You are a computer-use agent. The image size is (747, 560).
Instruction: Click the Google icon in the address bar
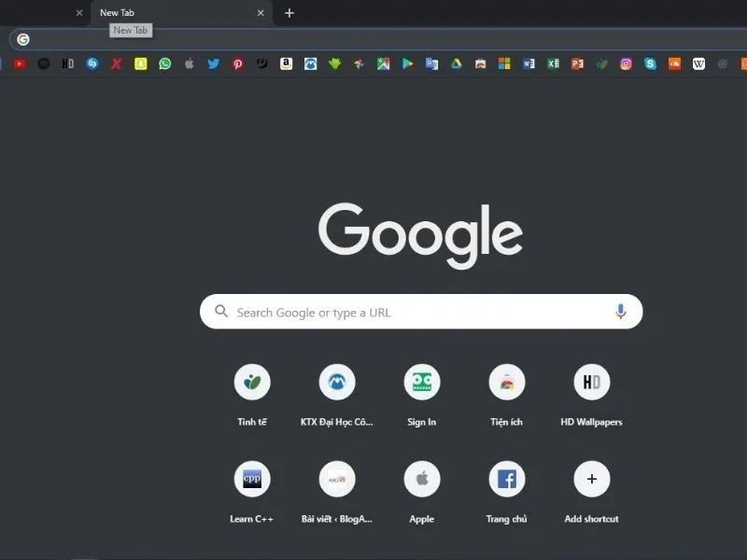tap(22, 39)
